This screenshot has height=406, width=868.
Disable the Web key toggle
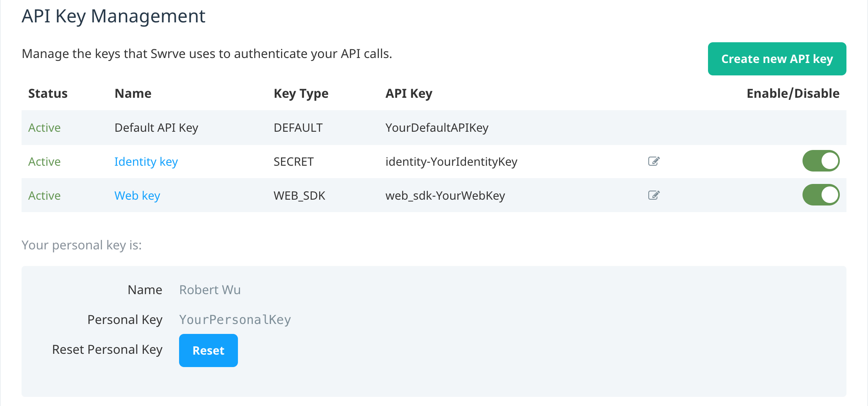(x=820, y=195)
